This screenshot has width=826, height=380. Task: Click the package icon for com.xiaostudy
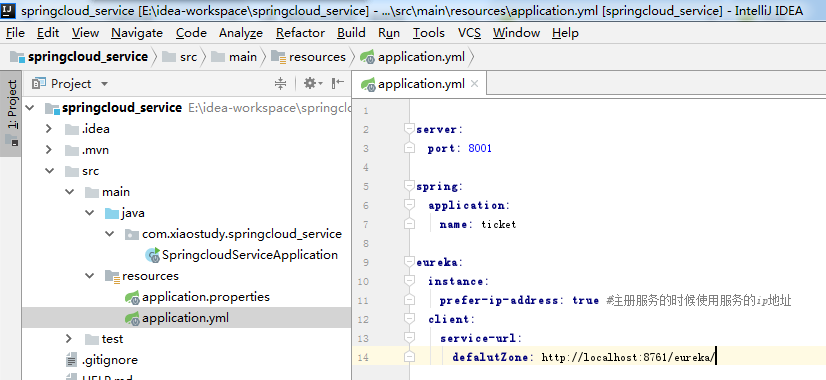pyautogui.click(x=132, y=234)
